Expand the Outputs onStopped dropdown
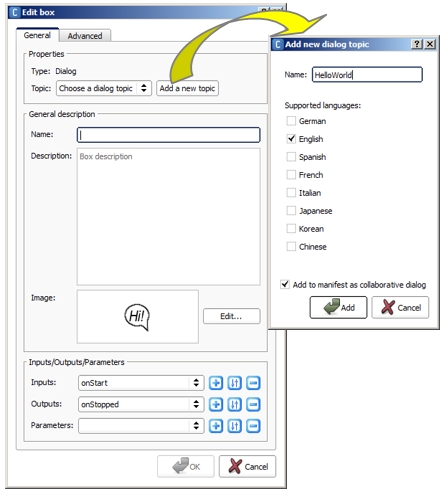 click(141, 404)
